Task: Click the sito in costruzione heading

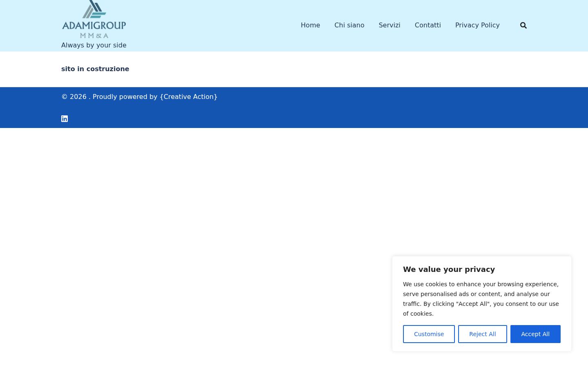Action: 95,69
